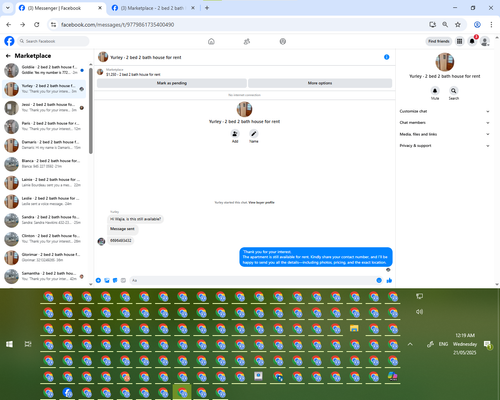The image size is (500, 400).
Task: Open the Leslie conversation with voice message
Action: [x=44, y=201]
